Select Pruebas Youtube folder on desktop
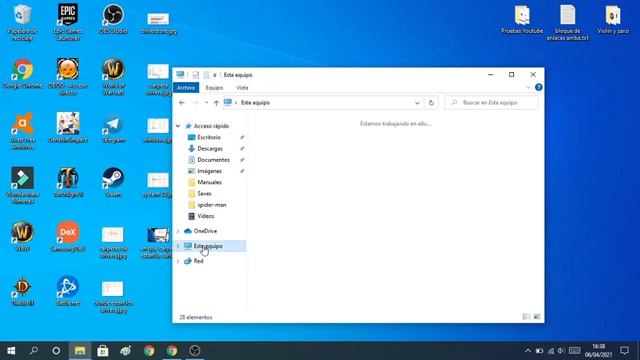Viewport: 640px width, 360px height. [x=522, y=19]
